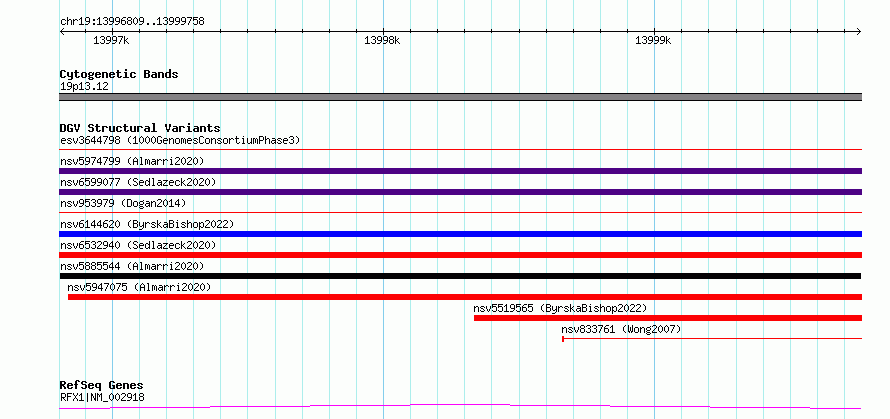Select the blue nsv6144620 variant bar
The height and width of the screenshot is (419, 890).
click(460, 234)
